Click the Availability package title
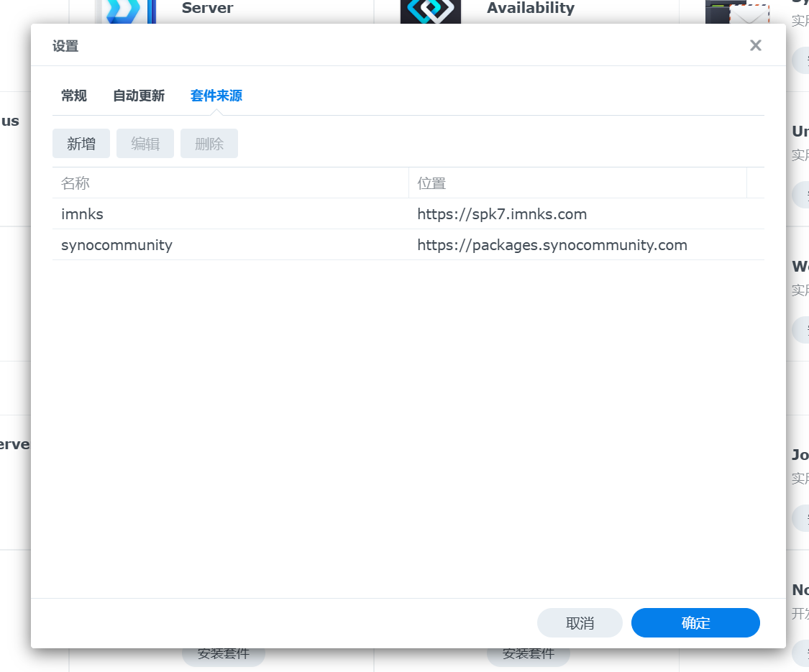This screenshot has height=672, width=809. tap(531, 9)
